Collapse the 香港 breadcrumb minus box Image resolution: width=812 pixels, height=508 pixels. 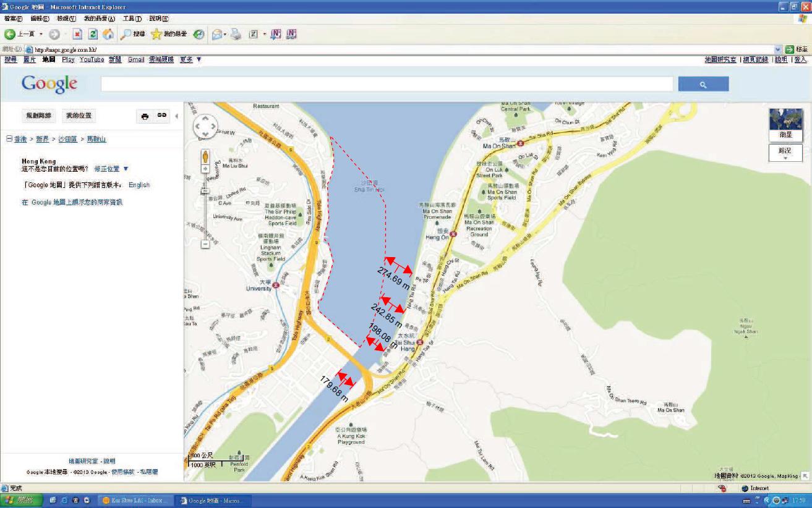coord(9,139)
